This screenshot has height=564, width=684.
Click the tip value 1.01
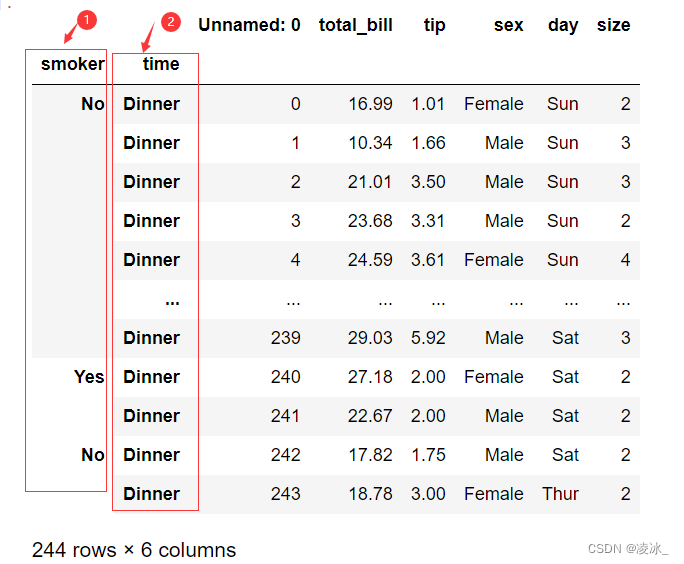coord(428,104)
